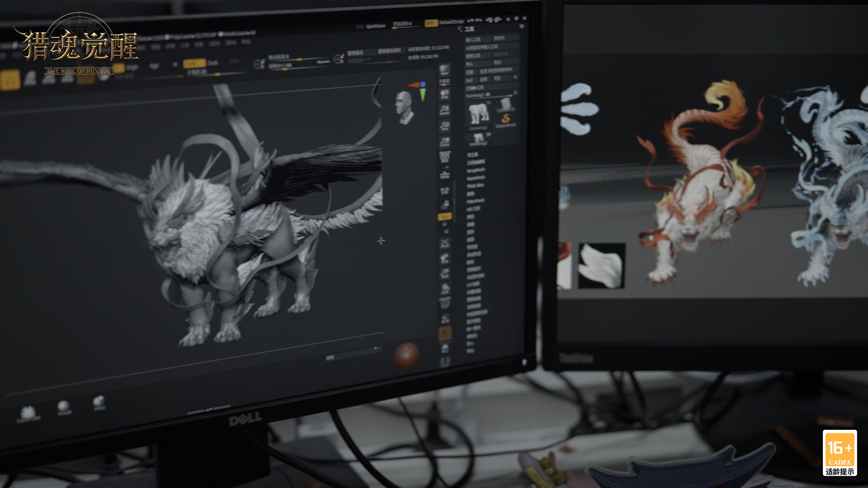868x488 pixels.
Task: Click the third brush icon in bottom-left strip
Action: [99, 403]
